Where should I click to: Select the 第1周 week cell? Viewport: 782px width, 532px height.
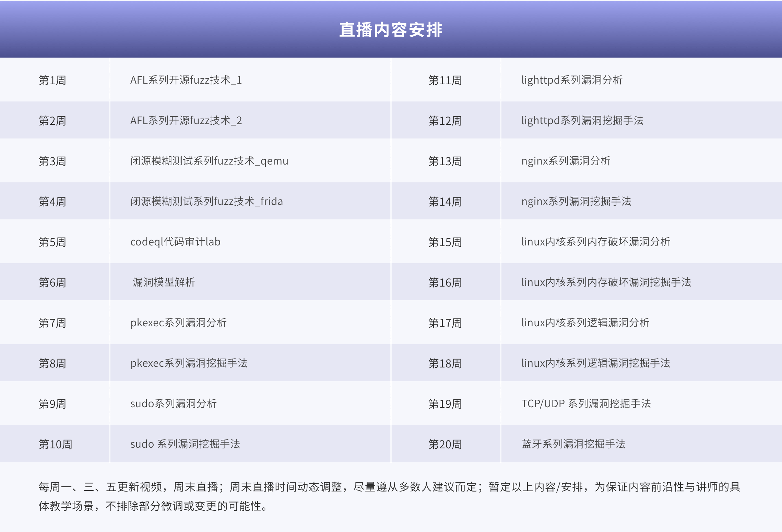pyautogui.click(x=52, y=80)
